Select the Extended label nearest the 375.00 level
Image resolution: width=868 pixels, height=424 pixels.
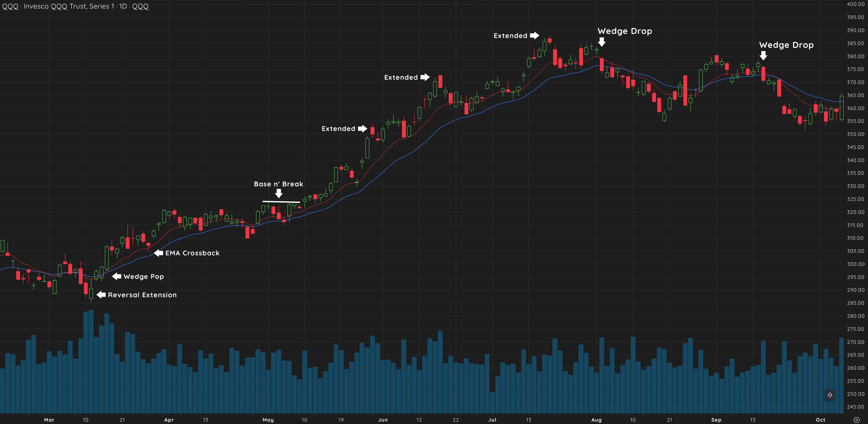point(401,77)
